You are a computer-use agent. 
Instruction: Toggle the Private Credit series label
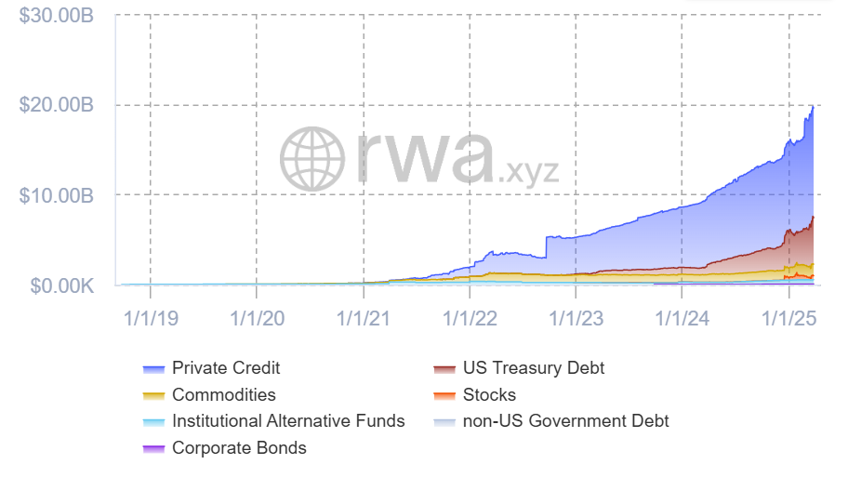pyautogui.click(x=226, y=367)
